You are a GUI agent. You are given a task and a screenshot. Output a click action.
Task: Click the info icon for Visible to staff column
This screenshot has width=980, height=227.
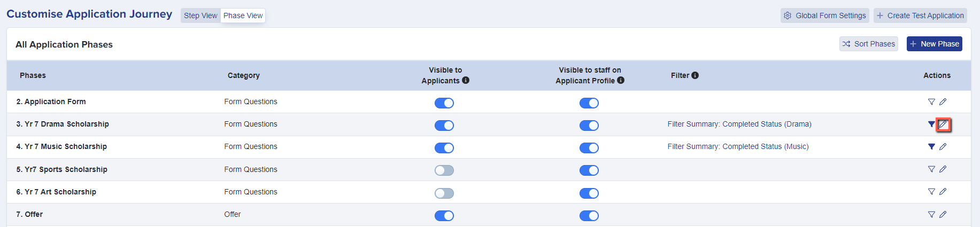(621, 80)
